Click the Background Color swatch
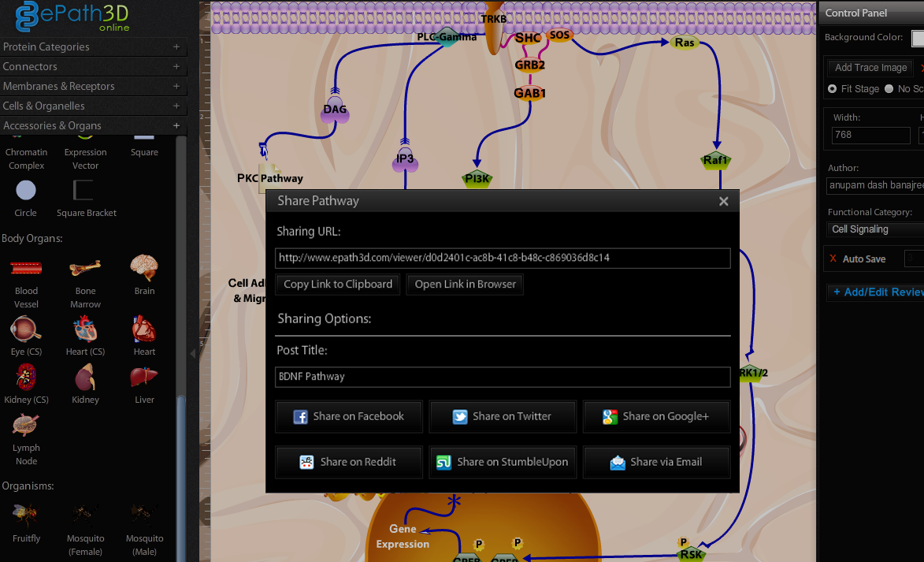Screen dimensions: 924x562 point(918,39)
